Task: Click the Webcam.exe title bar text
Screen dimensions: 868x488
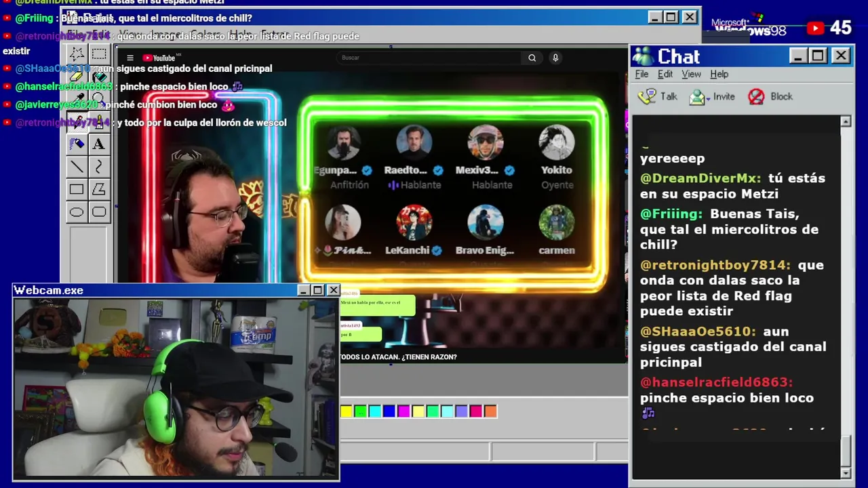Action: pos(49,290)
